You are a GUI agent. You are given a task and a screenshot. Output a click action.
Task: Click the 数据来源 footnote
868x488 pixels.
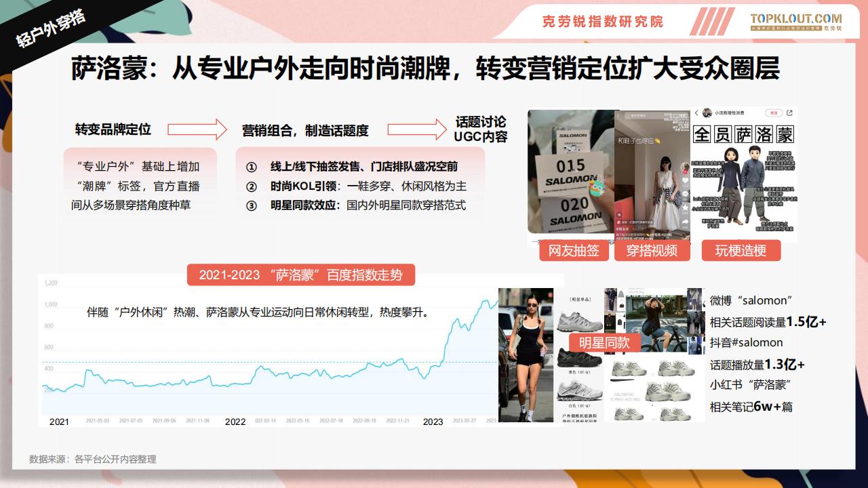pyautogui.click(x=93, y=459)
